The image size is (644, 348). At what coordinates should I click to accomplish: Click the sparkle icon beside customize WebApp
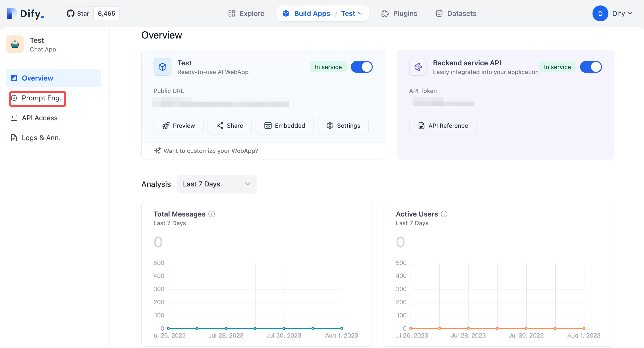(x=157, y=151)
